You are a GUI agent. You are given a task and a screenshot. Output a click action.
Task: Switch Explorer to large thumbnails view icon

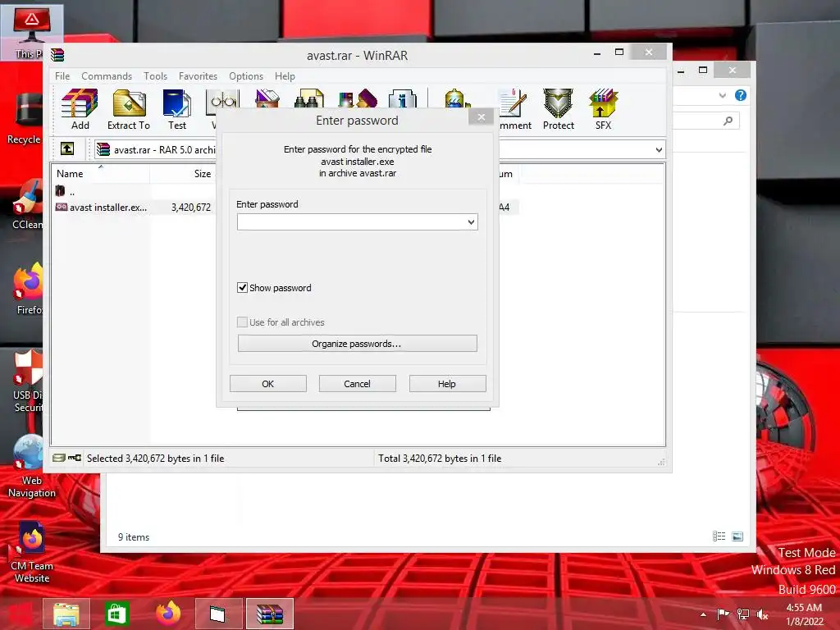coord(737,536)
